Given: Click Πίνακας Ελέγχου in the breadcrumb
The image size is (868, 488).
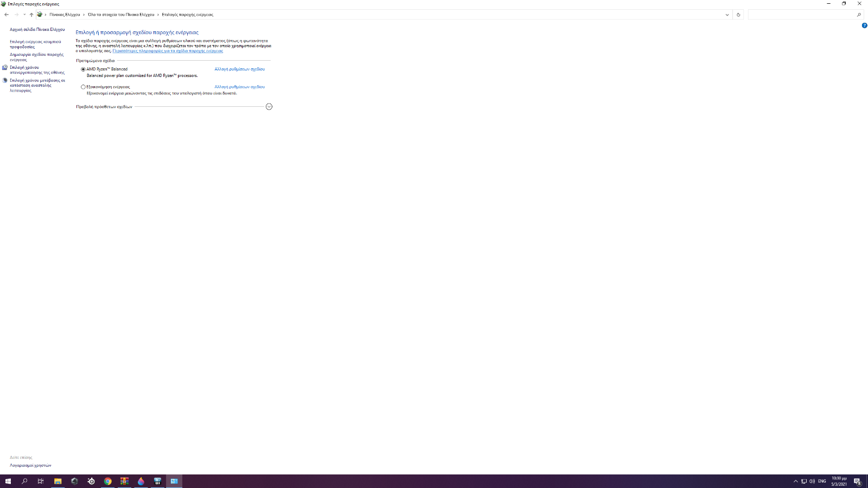Looking at the screenshot, I should click(65, 15).
